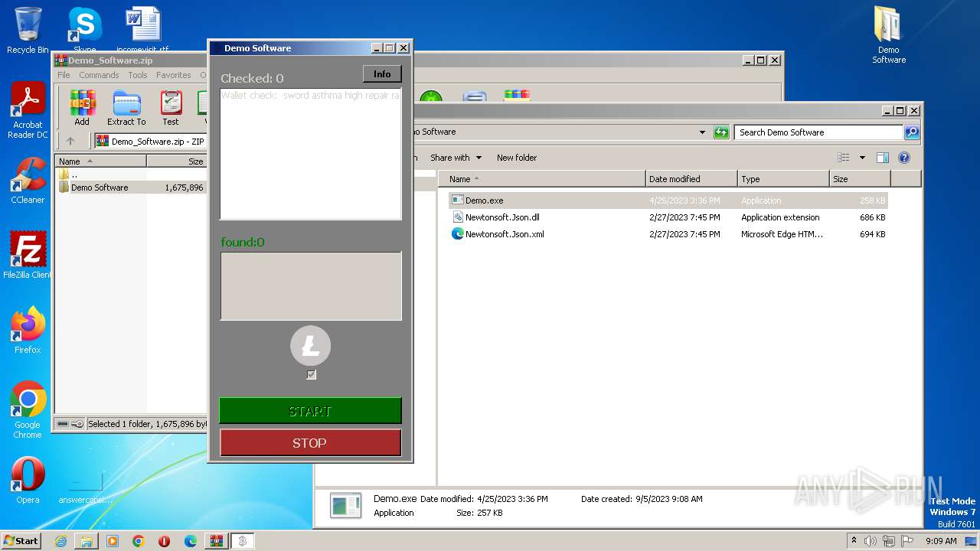Click New folder in Explorer toolbar
This screenshot has width=980, height=551.
(x=517, y=158)
